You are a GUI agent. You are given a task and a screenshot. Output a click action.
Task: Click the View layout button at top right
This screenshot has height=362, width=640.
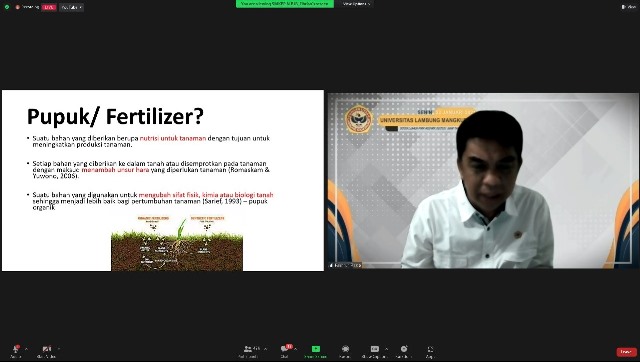tap(629, 7)
